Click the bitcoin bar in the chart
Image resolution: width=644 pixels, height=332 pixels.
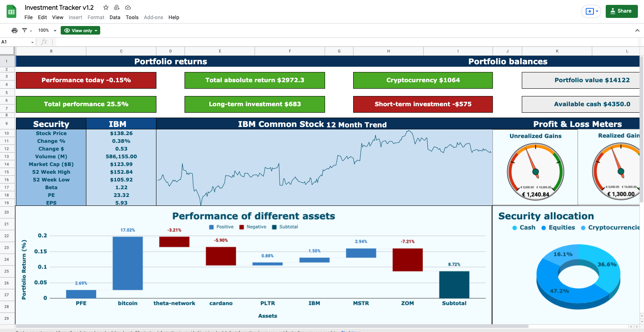coord(127,263)
